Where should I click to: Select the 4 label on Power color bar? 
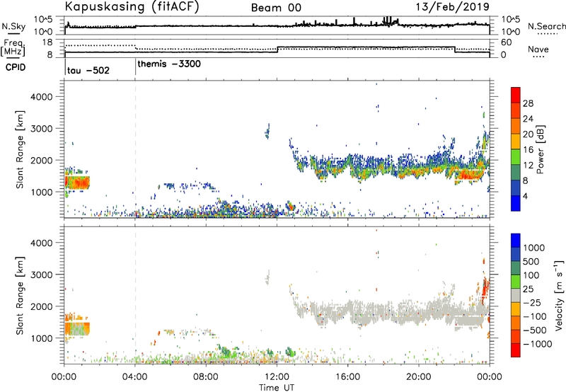pos(526,196)
